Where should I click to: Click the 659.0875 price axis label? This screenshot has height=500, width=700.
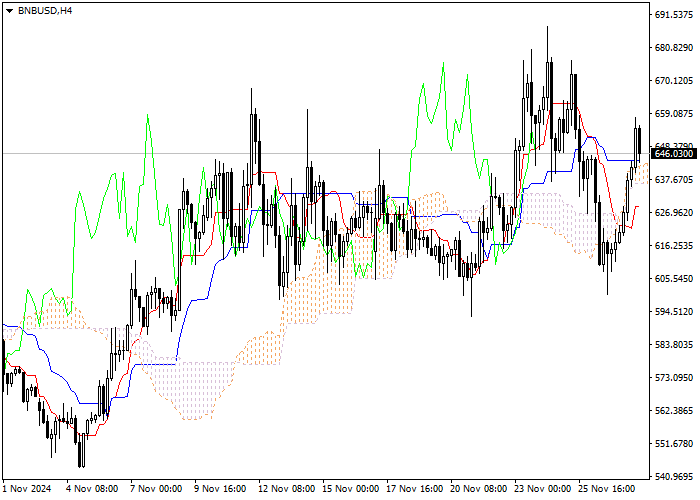(x=674, y=114)
